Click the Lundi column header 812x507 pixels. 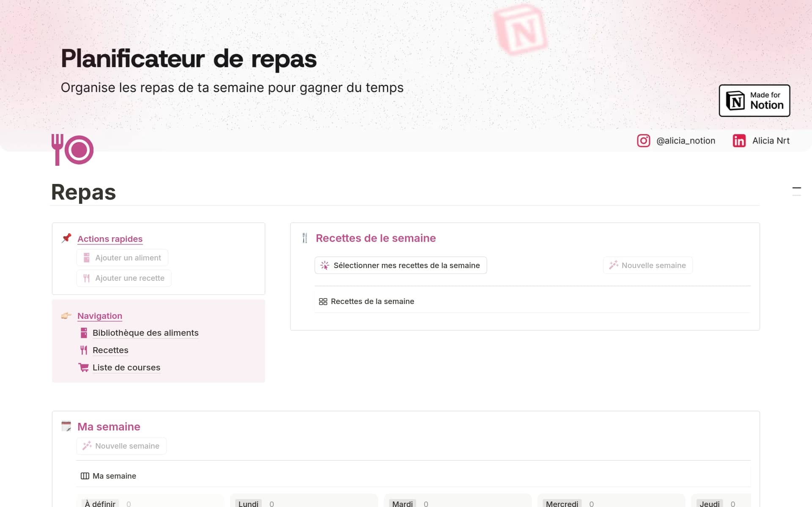[248, 503]
